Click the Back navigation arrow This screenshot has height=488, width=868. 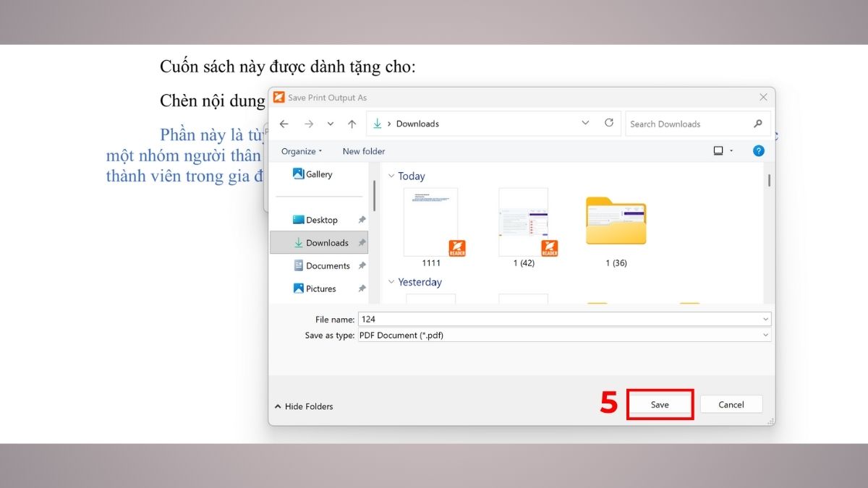point(284,124)
